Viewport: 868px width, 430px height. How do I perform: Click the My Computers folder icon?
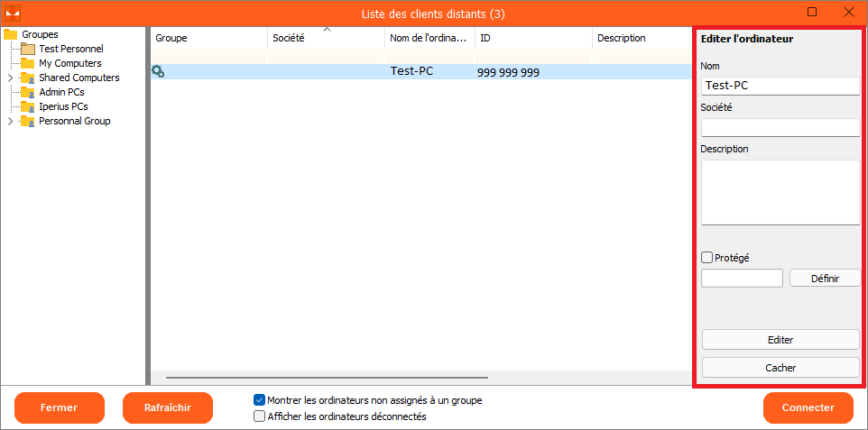click(x=28, y=64)
